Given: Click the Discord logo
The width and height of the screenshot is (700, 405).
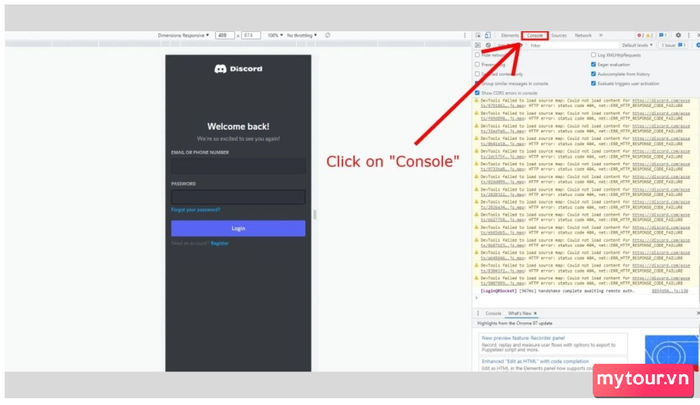Looking at the screenshot, I should click(x=238, y=69).
